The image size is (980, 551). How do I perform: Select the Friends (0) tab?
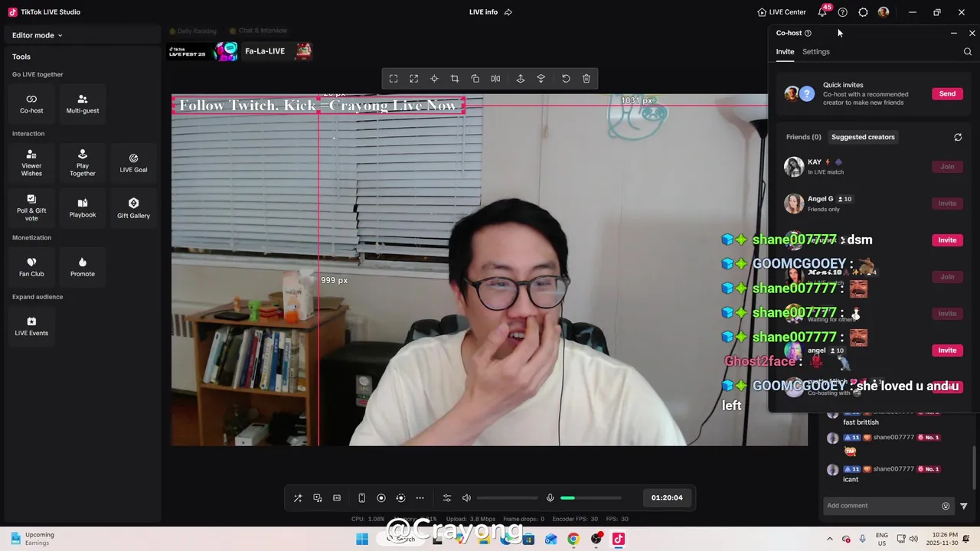tap(803, 137)
